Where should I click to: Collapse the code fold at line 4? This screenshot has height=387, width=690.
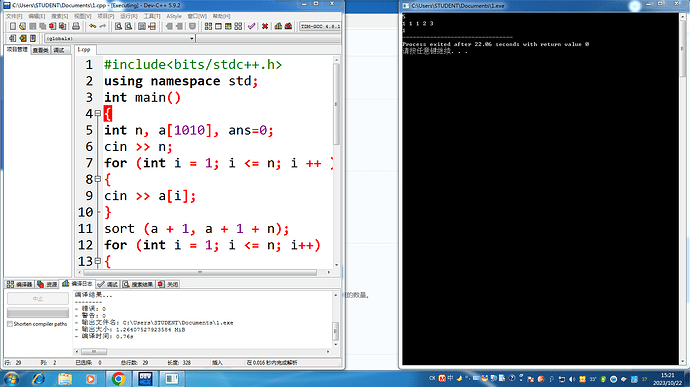pos(98,114)
